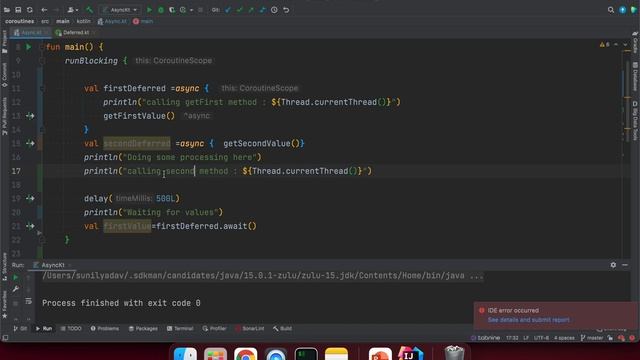Open Run panel settings gear

(613, 265)
